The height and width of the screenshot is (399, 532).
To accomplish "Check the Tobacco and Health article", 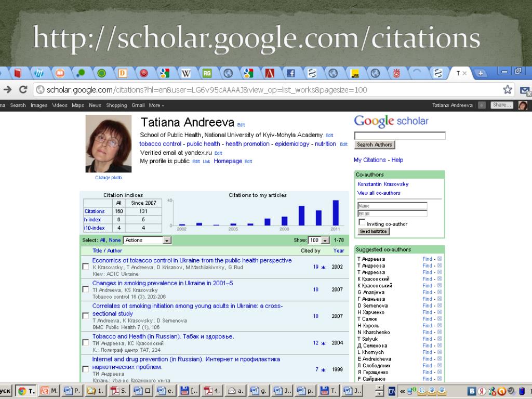I will pos(86,343).
